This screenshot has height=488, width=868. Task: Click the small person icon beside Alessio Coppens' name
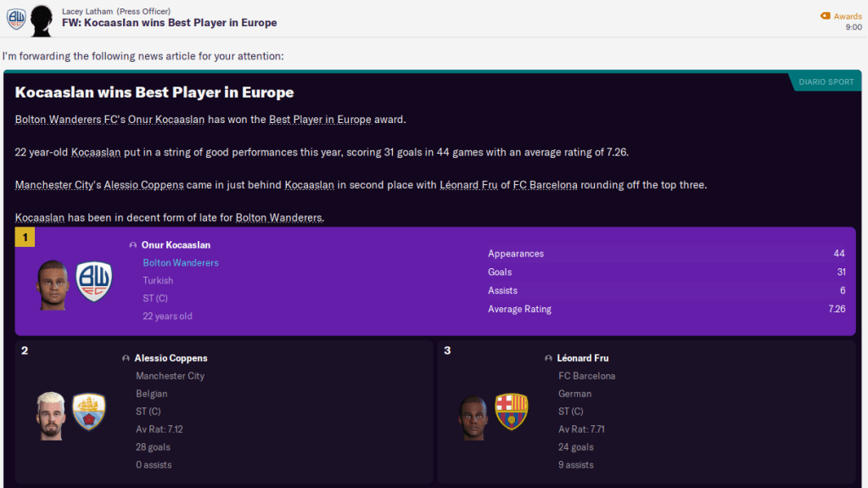126,358
